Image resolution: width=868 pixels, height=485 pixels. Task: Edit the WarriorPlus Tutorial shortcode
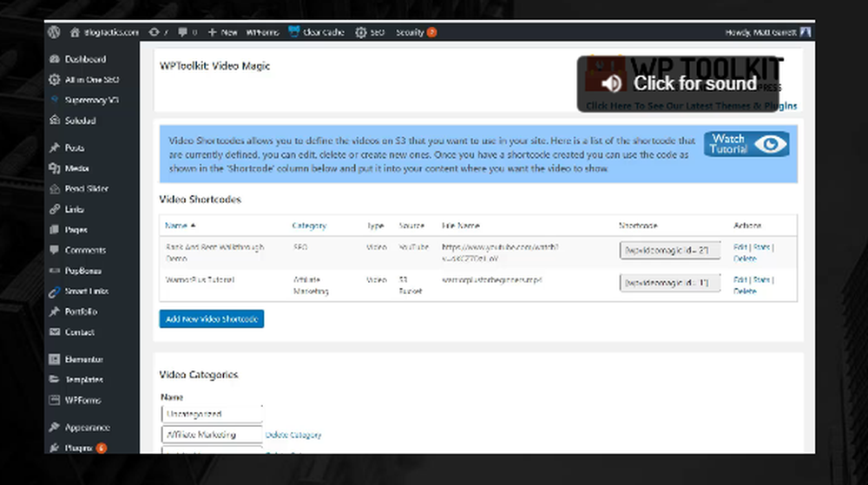[x=740, y=280]
